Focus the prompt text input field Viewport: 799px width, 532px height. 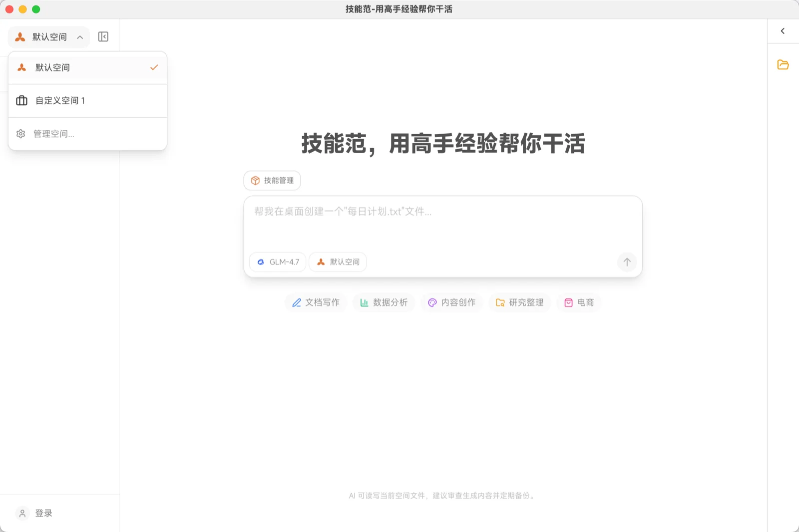click(442, 225)
